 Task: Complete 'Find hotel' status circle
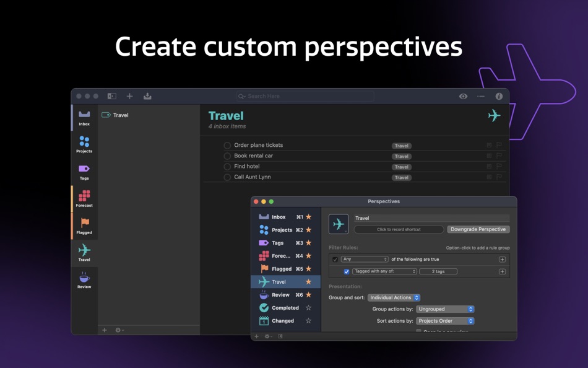pos(227,167)
